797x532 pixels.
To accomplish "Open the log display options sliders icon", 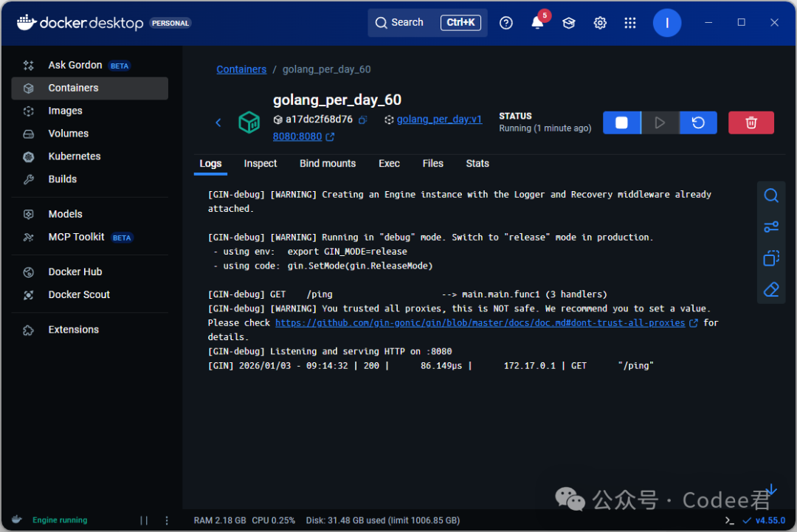I will coord(771,227).
